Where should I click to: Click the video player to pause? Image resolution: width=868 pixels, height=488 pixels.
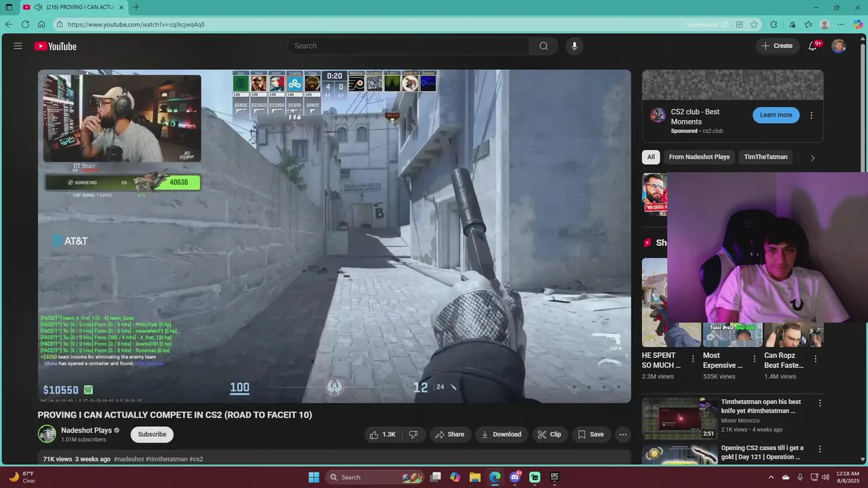[x=334, y=236]
